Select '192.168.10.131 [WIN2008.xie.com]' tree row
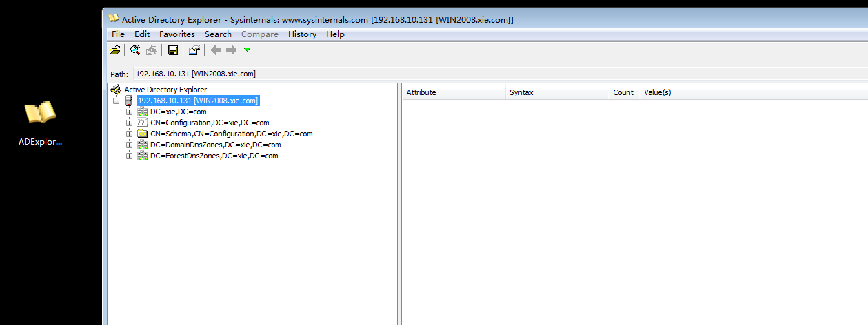Viewport: 868px width, 325px height. pos(198,101)
